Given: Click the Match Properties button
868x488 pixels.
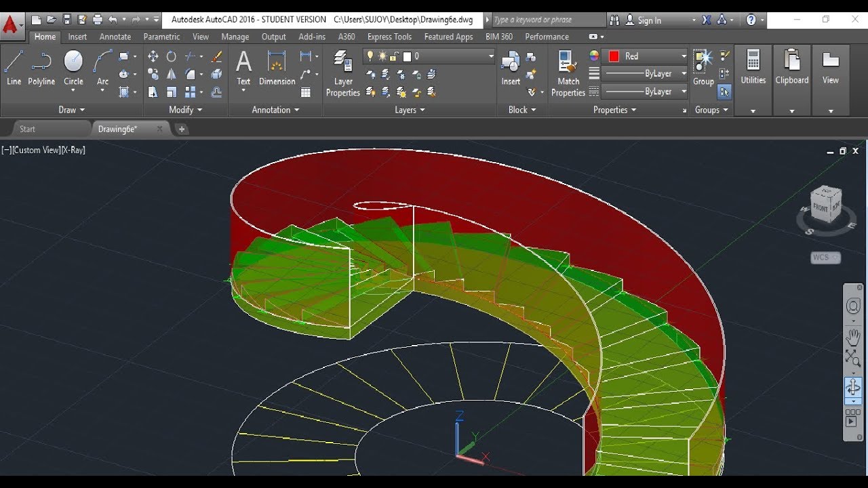Looking at the screenshot, I should pos(568,75).
